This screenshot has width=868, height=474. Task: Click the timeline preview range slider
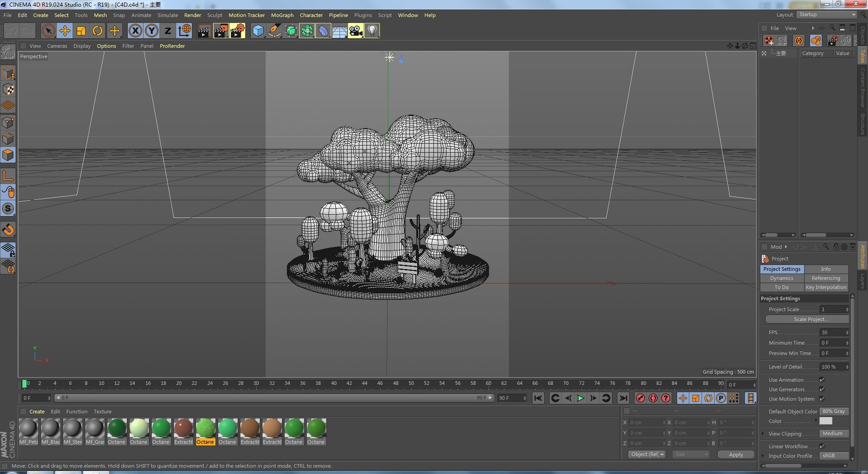[x=274, y=398]
